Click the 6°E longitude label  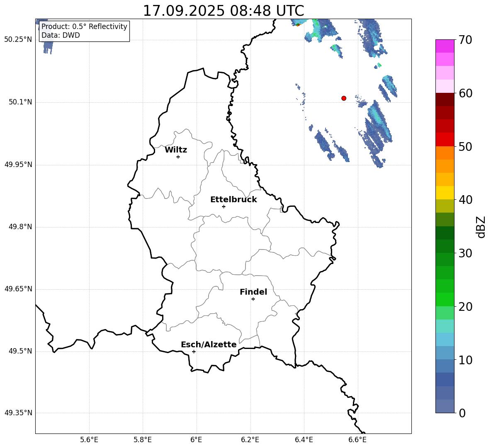click(x=196, y=440)
